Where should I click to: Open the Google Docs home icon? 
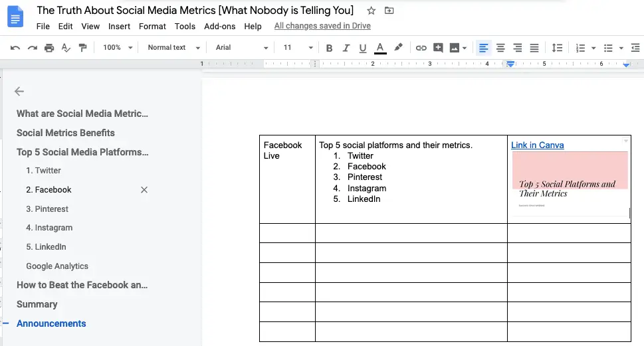click(15, 17)
